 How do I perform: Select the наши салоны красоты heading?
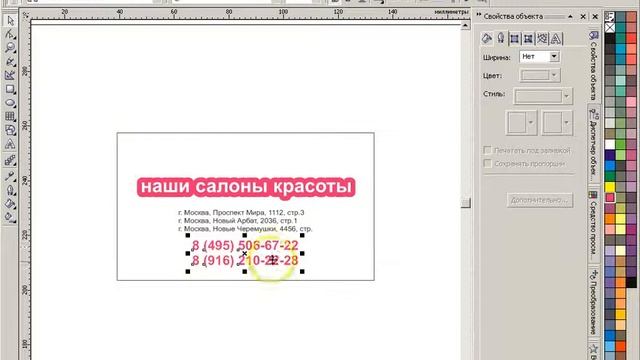click(246, 187)
